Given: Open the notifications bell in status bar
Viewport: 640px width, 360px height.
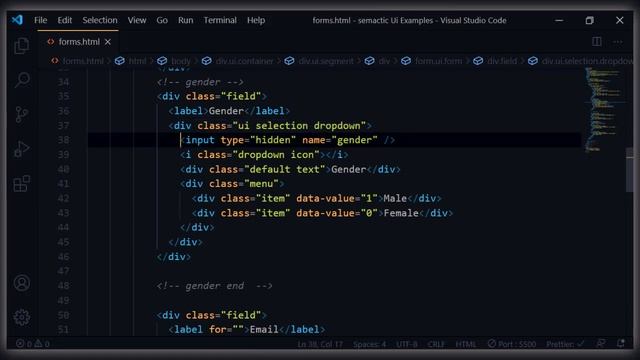Looking at the screenshot, I should pos(621,344).
